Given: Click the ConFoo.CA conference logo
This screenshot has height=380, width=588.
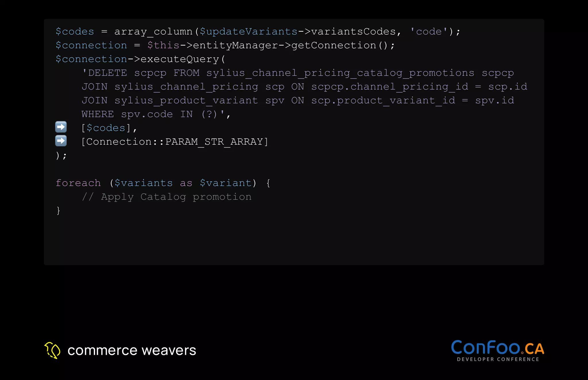Looking at the screenshot, I should point(498,351).
